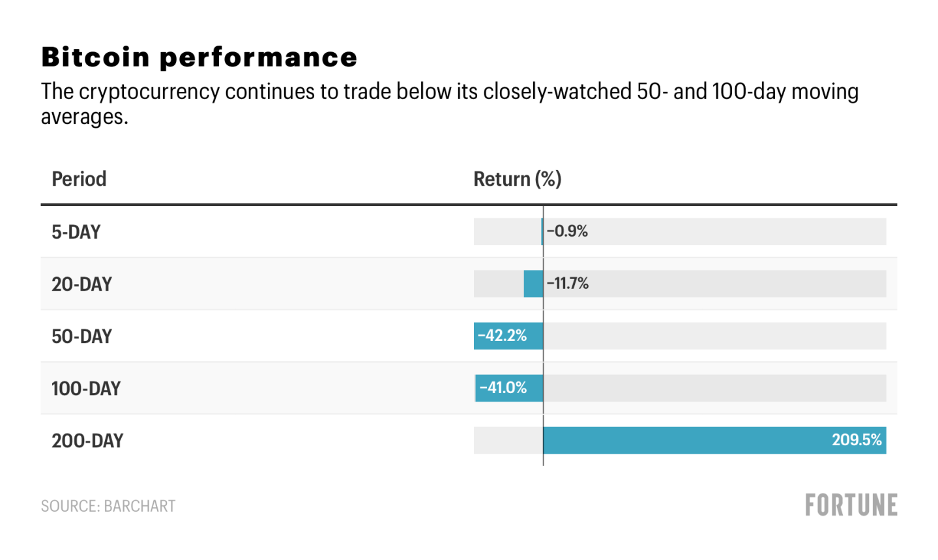Select the 200-DAY period label
The width and height of the screenshot is (938, 560).
[x=87, y=441]
